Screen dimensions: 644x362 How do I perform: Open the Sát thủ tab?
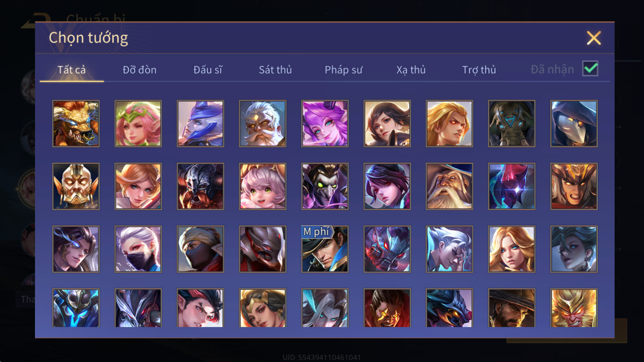click(x=275, y=70)
